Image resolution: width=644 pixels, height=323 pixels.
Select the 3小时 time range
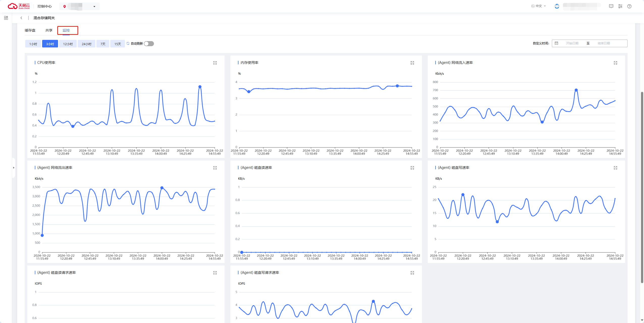(50, 44)
